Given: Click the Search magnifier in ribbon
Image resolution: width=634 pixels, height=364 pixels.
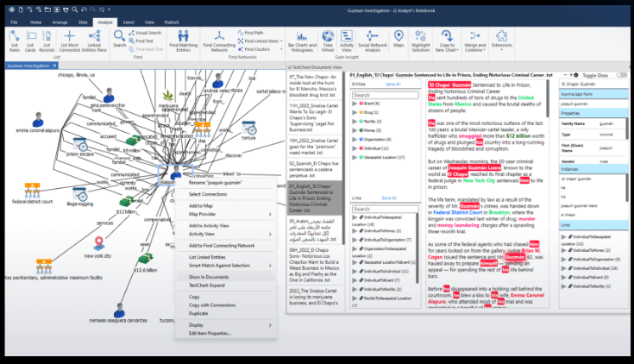Looking at the screenshot, I should coord(119,39).
